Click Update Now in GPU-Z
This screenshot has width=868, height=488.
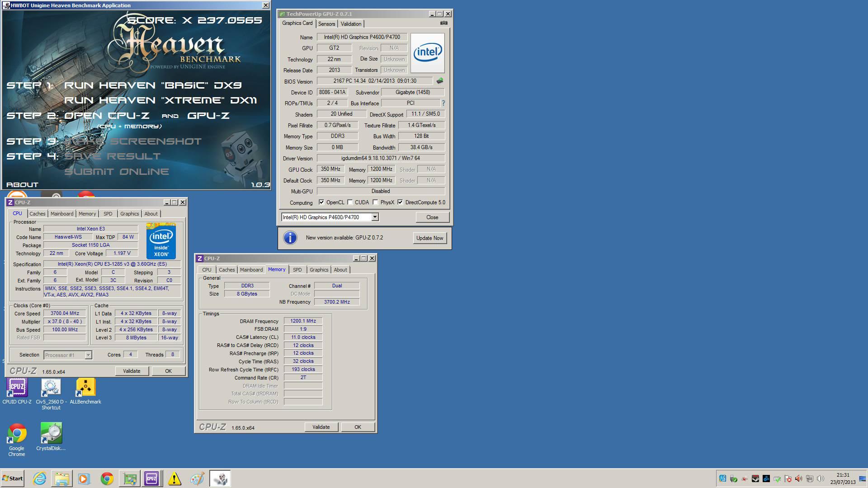(x=429, y=238)
